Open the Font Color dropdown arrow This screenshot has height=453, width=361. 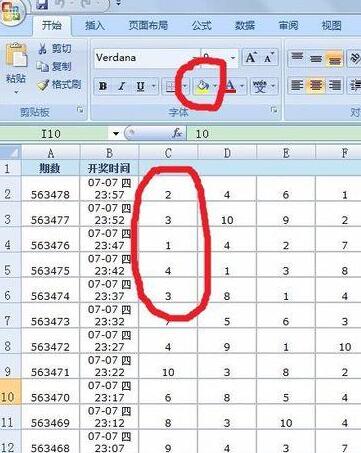coord(242,86)
